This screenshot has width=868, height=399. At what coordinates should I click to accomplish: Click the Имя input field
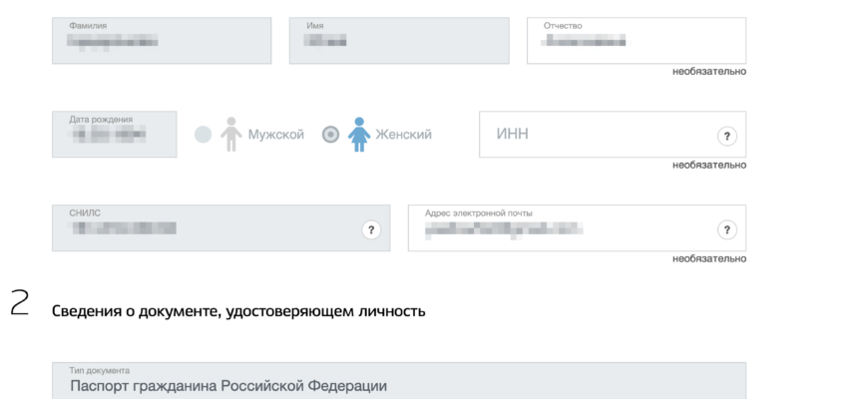[399, 40]
